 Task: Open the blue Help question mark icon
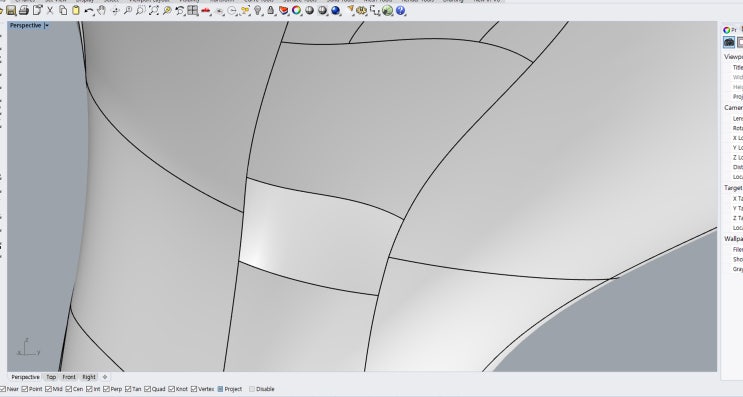pyautogui.click(x=400, y=10)
